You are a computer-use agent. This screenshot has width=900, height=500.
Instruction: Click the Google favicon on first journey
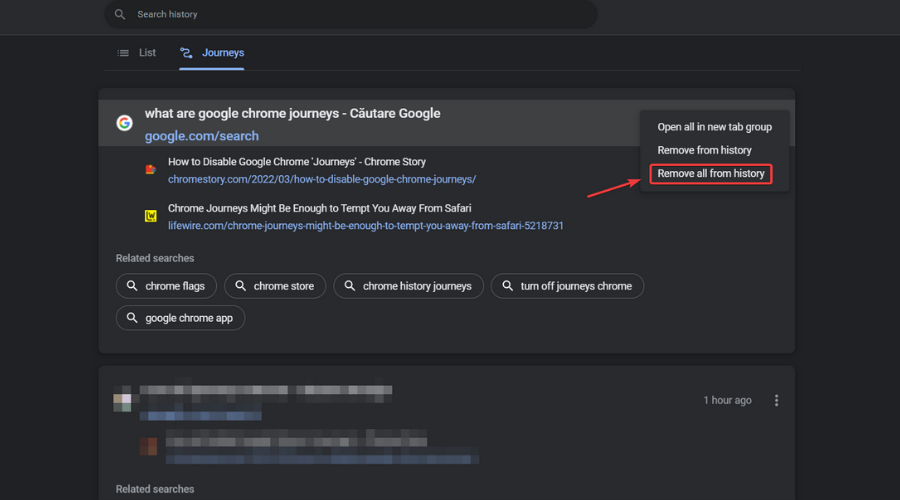click(125, 123)
